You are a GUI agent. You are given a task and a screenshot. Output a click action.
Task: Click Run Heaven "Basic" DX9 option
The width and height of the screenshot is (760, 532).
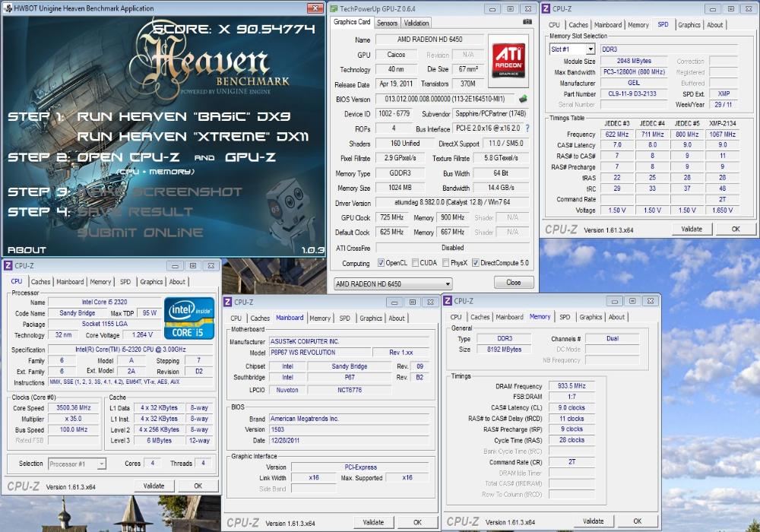(x=184, y=116)
